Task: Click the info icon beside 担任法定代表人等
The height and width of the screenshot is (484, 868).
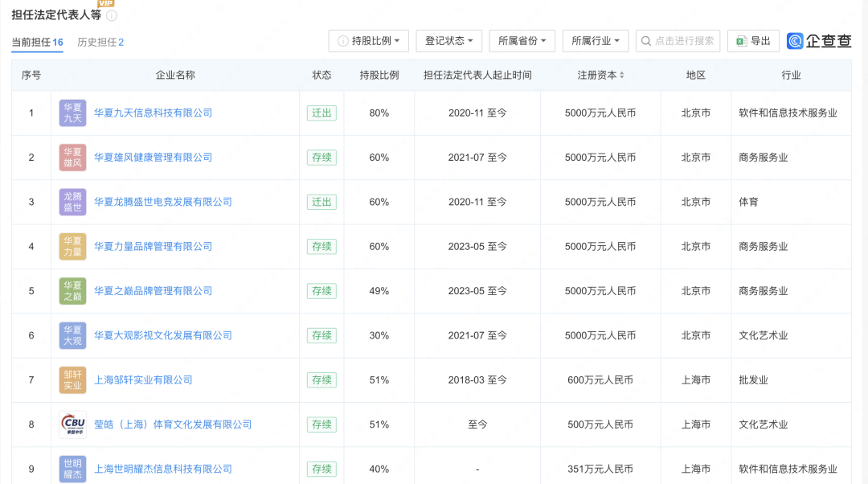Action: tap(112, 15)
